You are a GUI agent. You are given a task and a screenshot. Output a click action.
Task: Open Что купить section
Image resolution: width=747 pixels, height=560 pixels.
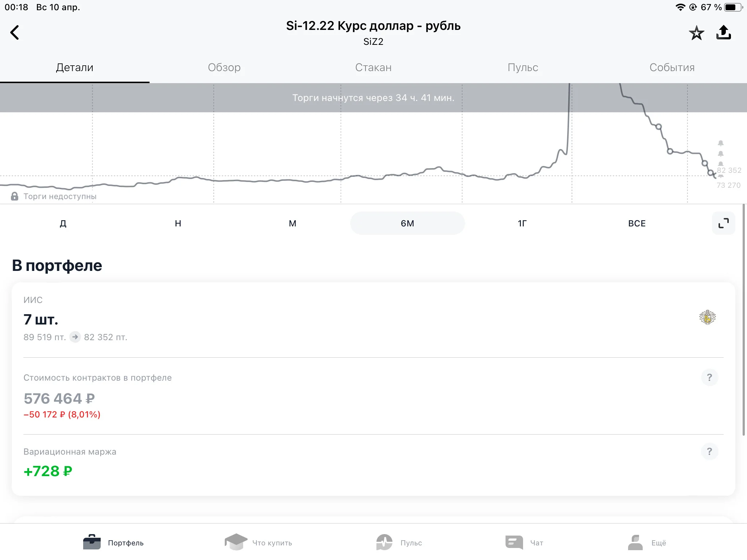pos(258,542)
